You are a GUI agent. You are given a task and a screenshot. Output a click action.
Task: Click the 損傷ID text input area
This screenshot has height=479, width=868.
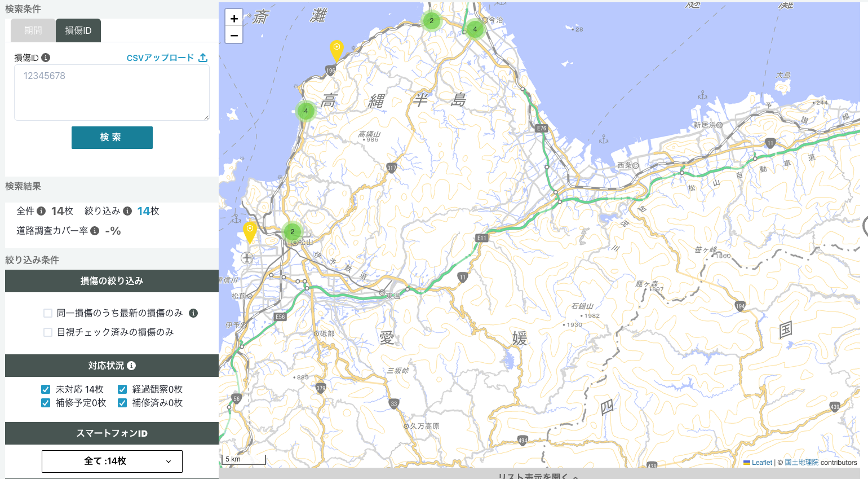[112, 92]
